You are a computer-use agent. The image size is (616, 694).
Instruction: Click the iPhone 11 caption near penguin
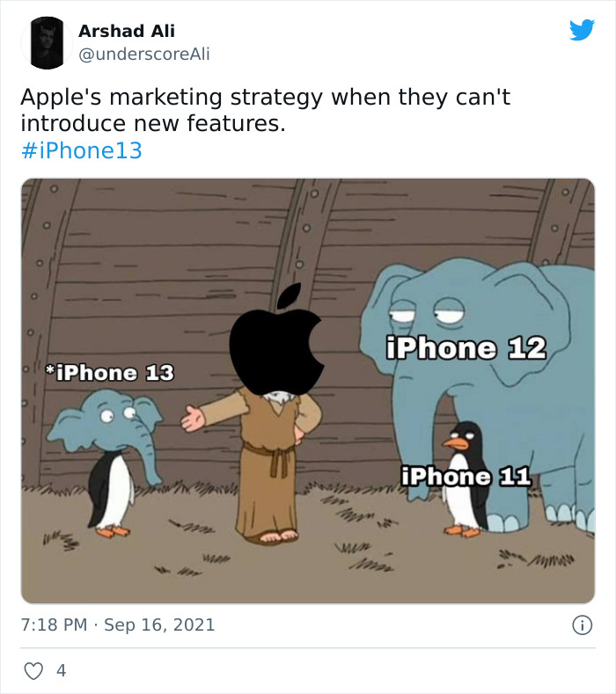point(466,477)
